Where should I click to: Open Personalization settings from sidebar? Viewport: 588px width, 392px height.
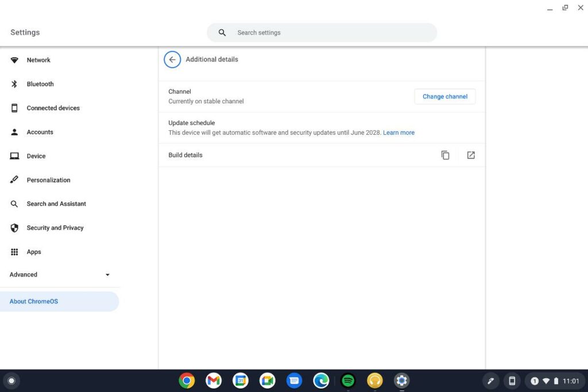48,180
